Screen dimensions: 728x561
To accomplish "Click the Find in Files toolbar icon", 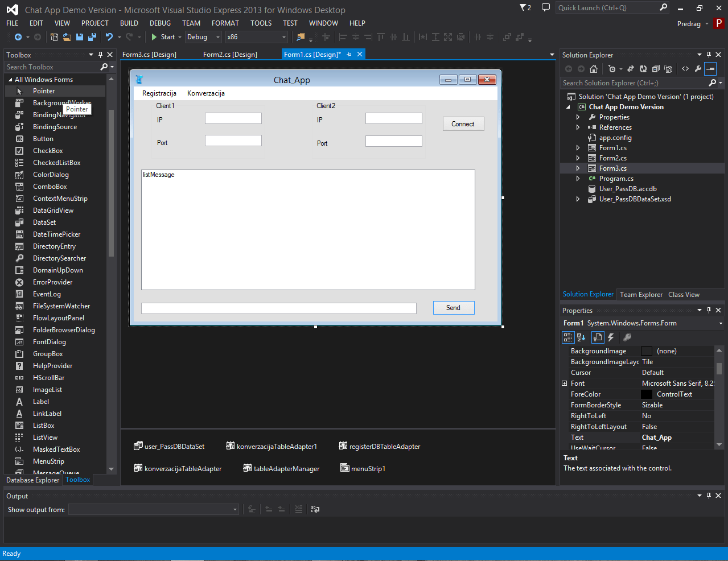I will (x=301, y=37).
